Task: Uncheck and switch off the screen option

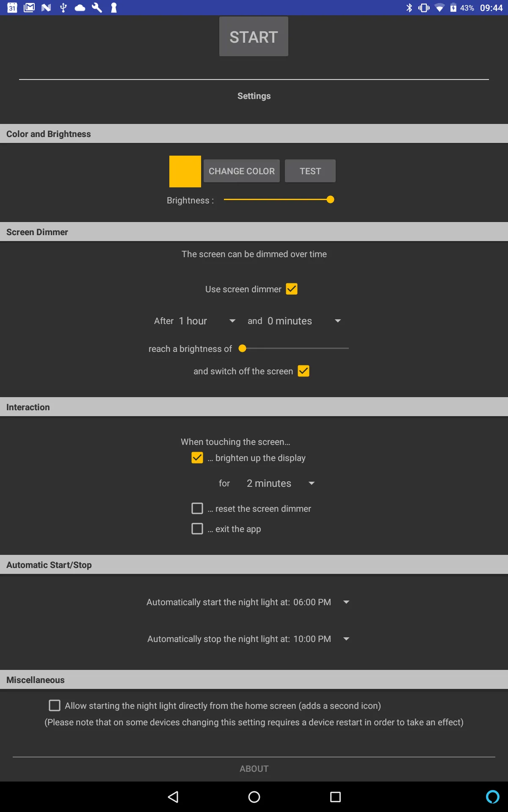Action: coord(304,371)
